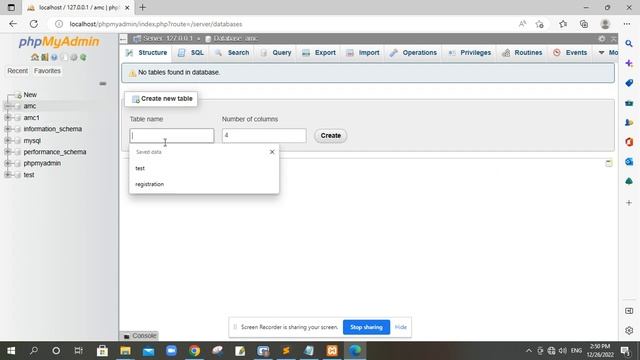Open Edge profile avatar icon
The image size is (640, 360).
click(x=605, y=24)
